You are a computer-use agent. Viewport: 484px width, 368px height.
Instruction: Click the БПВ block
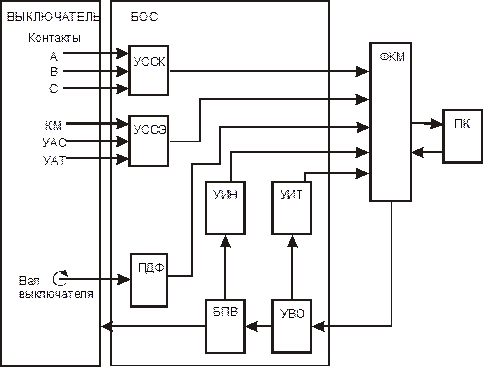pyautogui.click(x=225, y=327)
